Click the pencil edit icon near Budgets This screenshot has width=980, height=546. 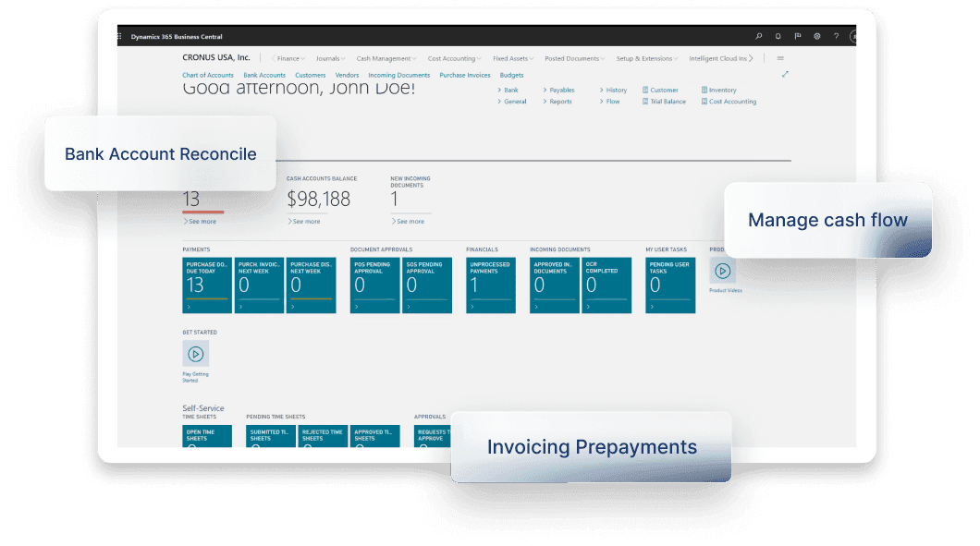(785, 74)
